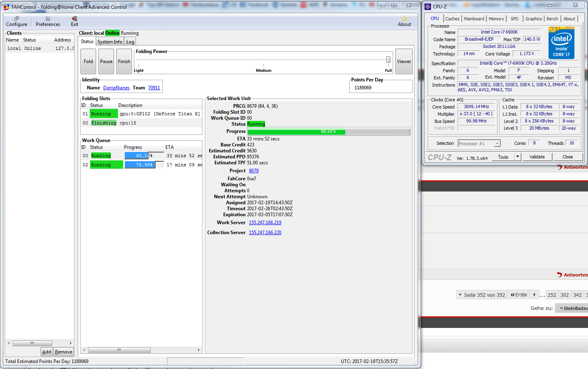Click the Validate button in CPU-Z
This screenshot has height=369, width=588.
537,157
